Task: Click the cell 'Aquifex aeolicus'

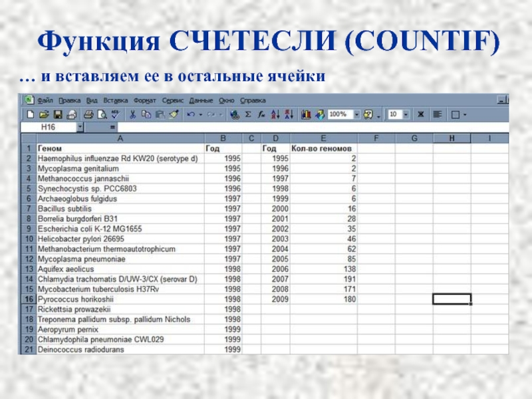Action: click(x=120, y=269)
